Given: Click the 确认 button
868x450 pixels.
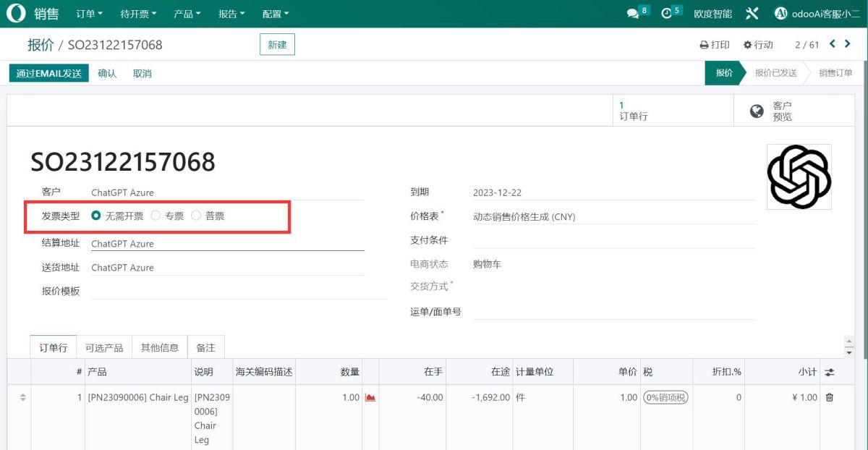Looking at the screenshot, I should (107, 73).
